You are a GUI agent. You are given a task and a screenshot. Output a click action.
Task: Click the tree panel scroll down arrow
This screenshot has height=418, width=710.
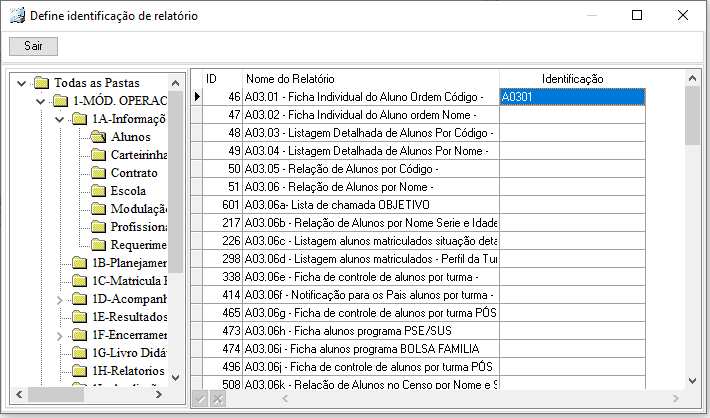pyautogui.click(x=176, y=378)
